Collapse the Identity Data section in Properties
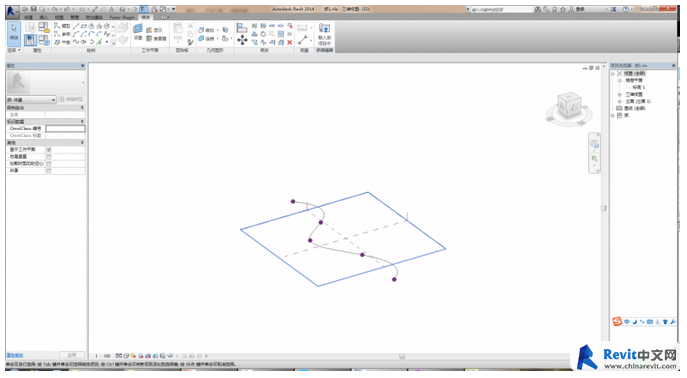The height and width of the screenshot is (378, 687). [x=82, y=121]
